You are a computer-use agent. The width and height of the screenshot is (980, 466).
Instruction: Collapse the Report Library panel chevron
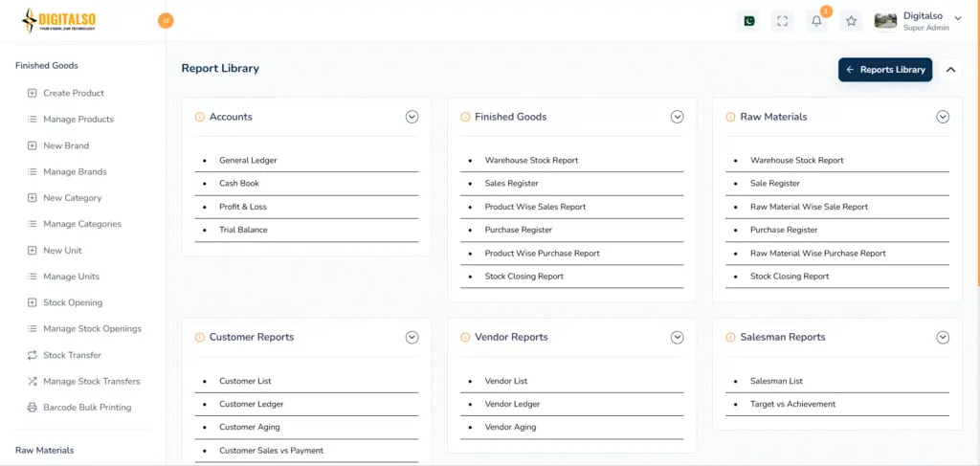(x=950, y=70)
